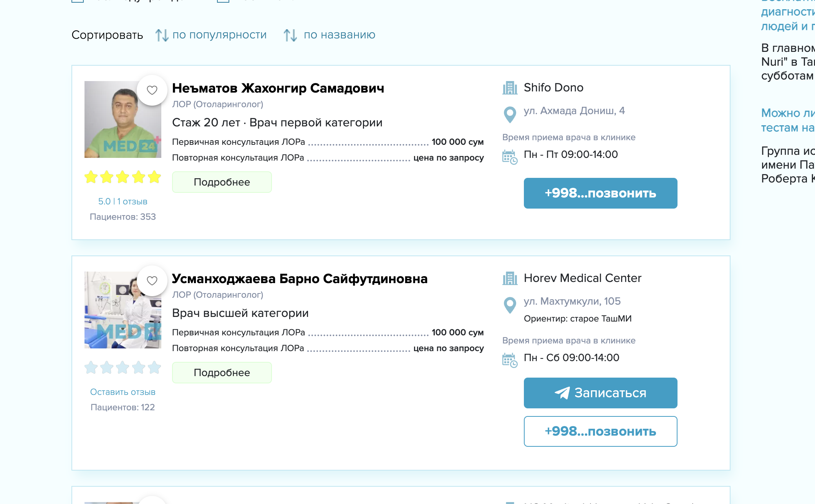This screenshot has height=504, width=815.
Task: Sort by 'по популярности' link
Action: pos(219,35)
